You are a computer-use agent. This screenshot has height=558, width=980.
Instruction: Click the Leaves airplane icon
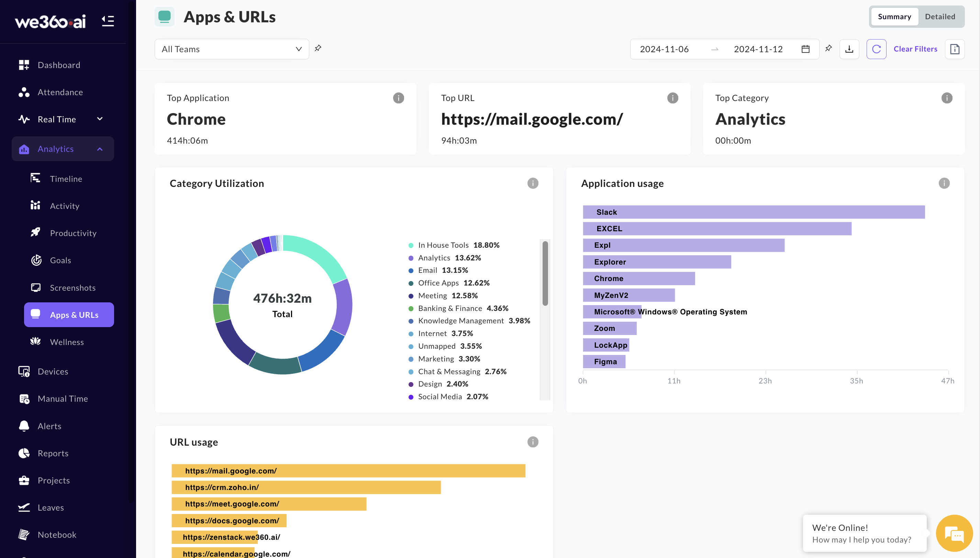pos(24,507)
